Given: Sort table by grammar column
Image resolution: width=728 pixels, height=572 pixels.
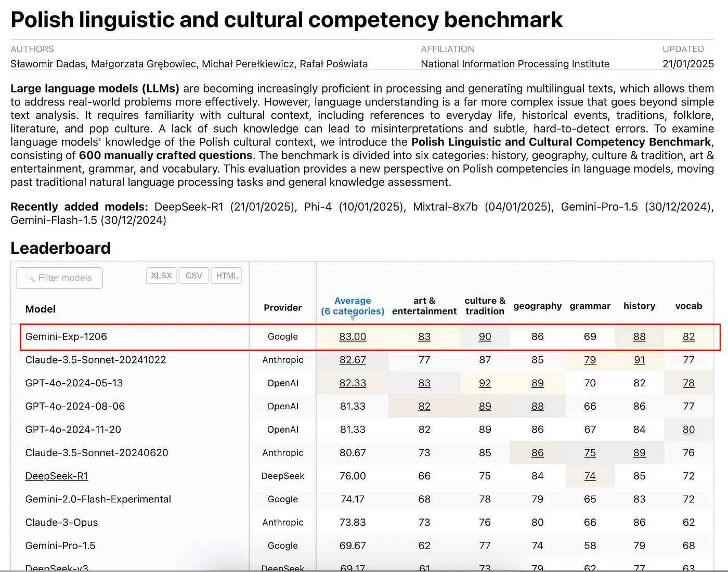Looking at the screenshot, I should tap(590, 306).
